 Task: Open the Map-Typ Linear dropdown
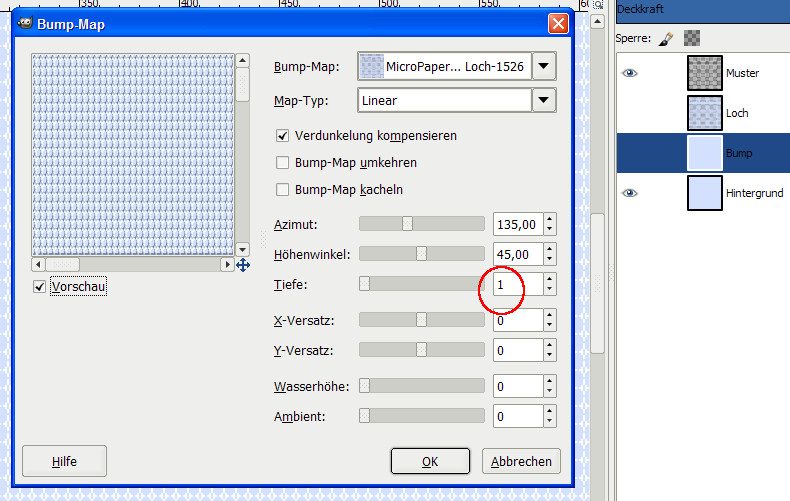pyautogui.click(x=543, y=100)
